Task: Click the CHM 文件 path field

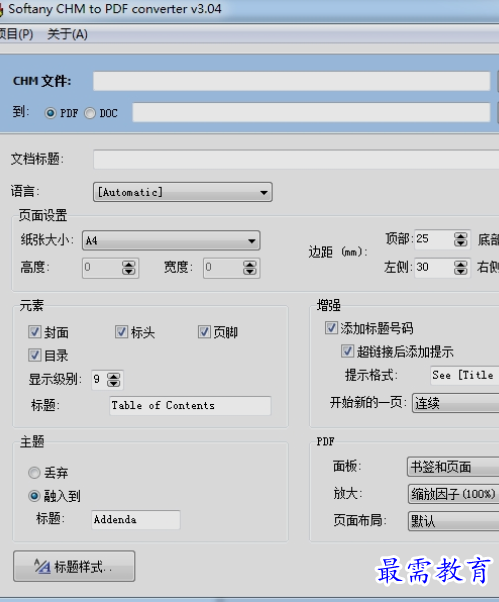Action: tap(292, 81)
